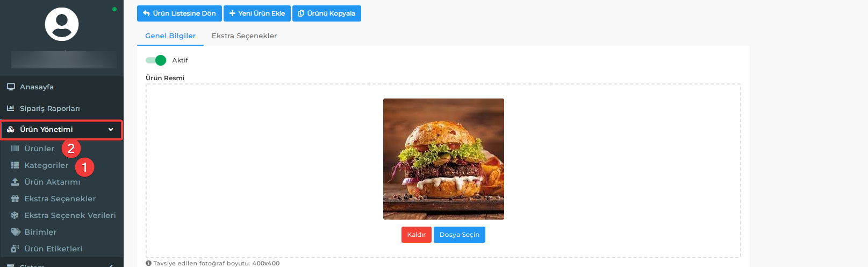Open Anasayfa via its monitor icon

click(x=11, y=87)
